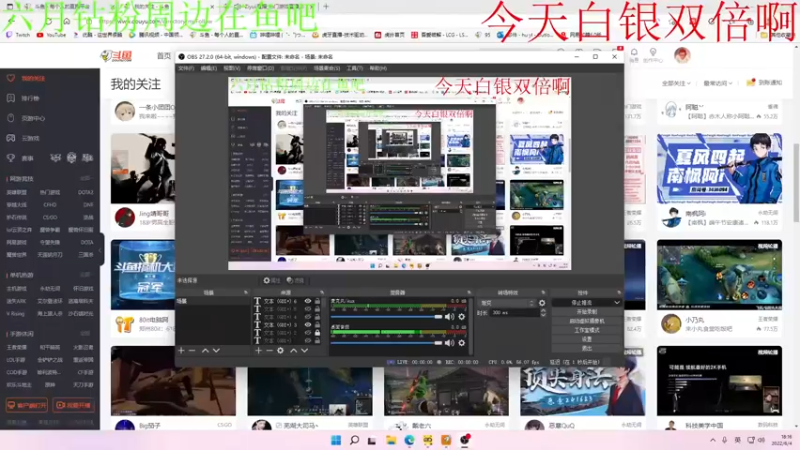Click 开始录制 in OBS controls
Viewport: 800px width, 450px height.
tap(587, 312)
